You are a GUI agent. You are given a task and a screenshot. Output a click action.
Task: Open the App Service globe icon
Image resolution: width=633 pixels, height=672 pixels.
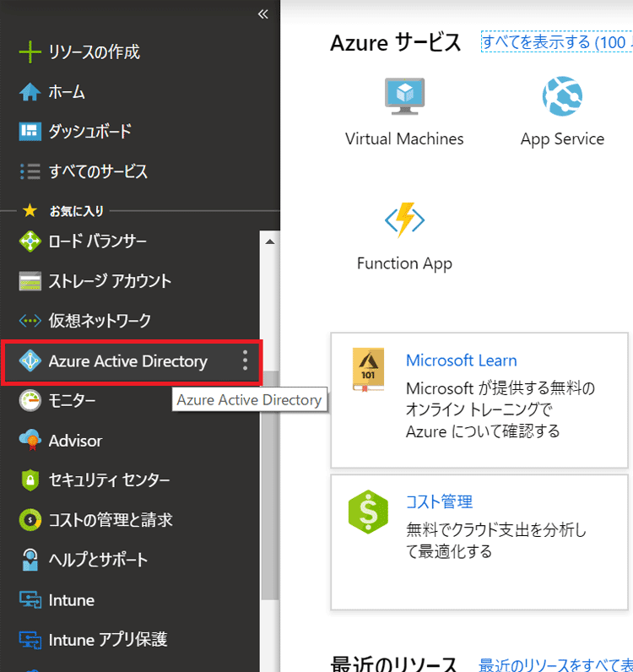562,96
